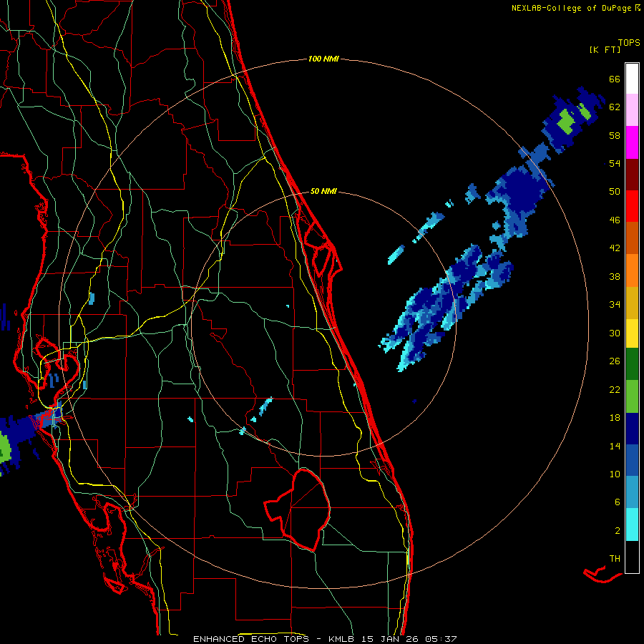Click the 54 scale label

point(615,163)
